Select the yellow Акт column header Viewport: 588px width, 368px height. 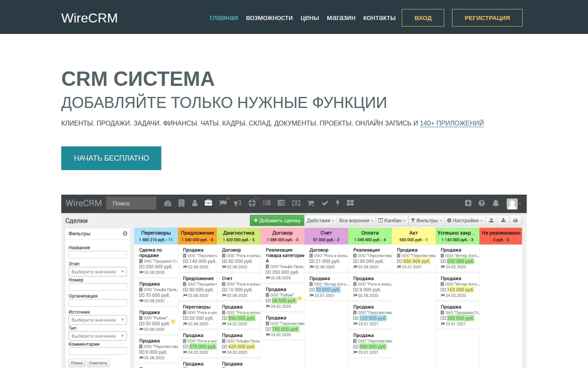point(414,236)
